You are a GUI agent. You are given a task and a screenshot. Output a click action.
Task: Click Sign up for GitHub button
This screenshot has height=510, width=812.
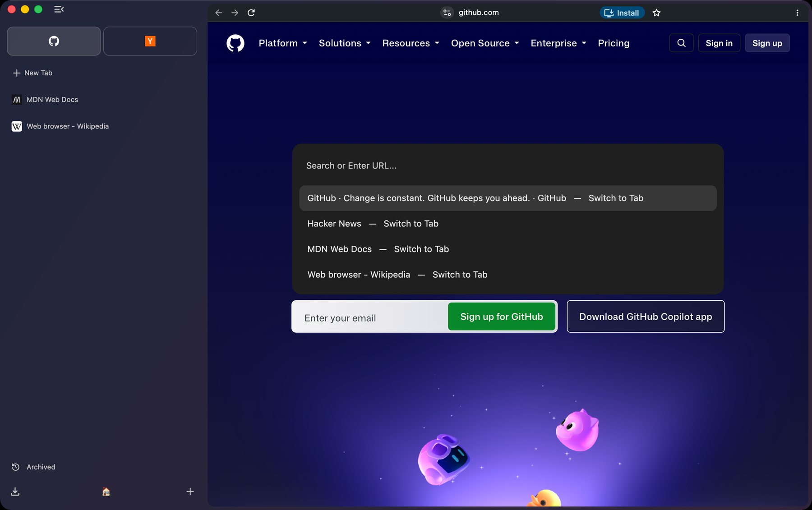point(502,317)
